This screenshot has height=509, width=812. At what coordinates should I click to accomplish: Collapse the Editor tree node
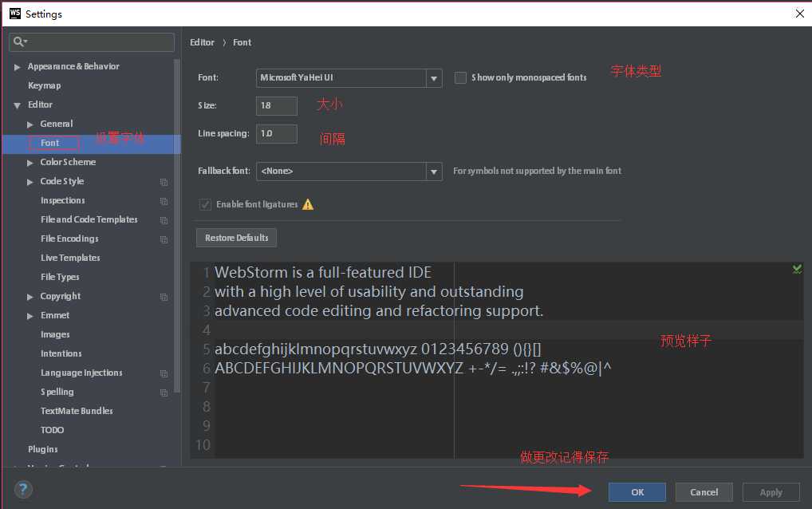(17, 105)
